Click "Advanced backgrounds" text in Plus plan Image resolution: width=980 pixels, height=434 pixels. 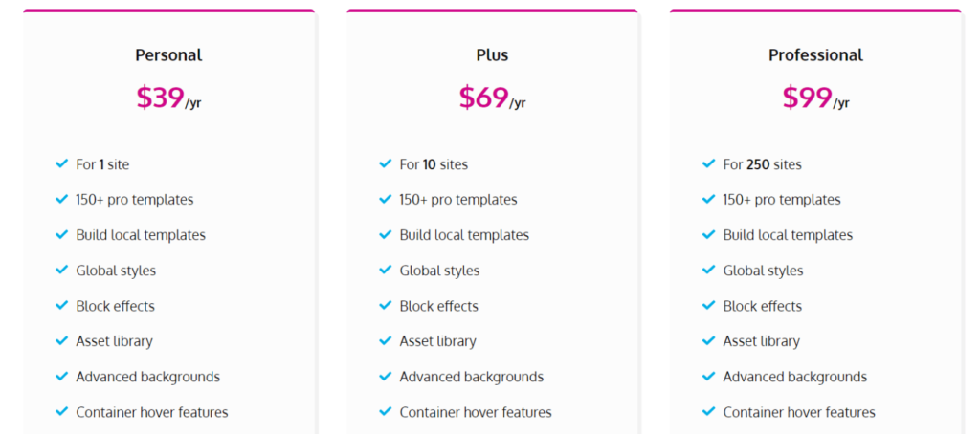tap(472, 377)
